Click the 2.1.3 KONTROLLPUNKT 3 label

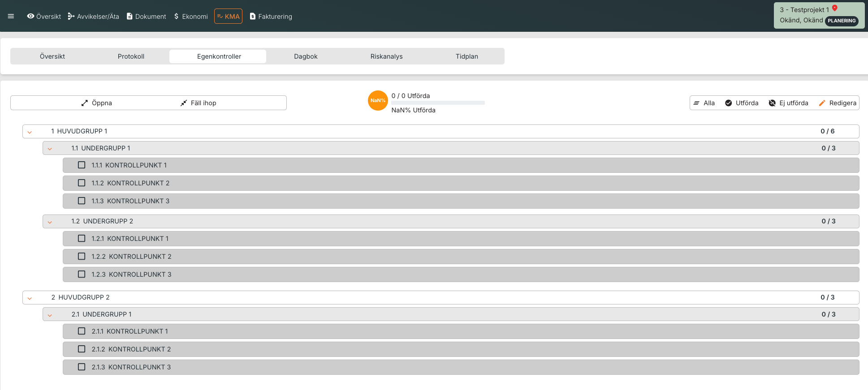(131, 367)
